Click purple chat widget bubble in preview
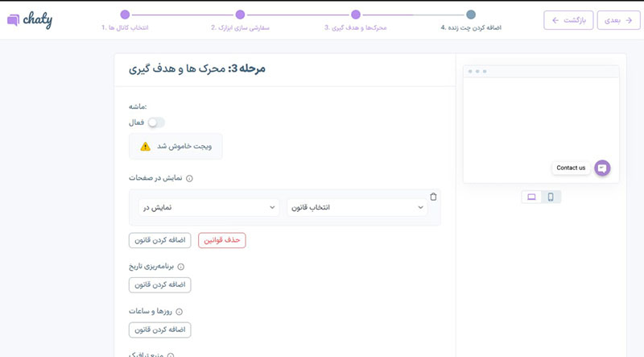Image resolution: width=644 pixels, height=357 pixels. pos(602,168)
